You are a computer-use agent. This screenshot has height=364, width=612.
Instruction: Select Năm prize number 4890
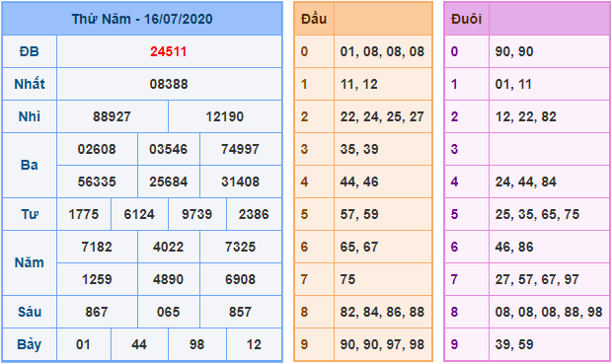coord(168,279)
